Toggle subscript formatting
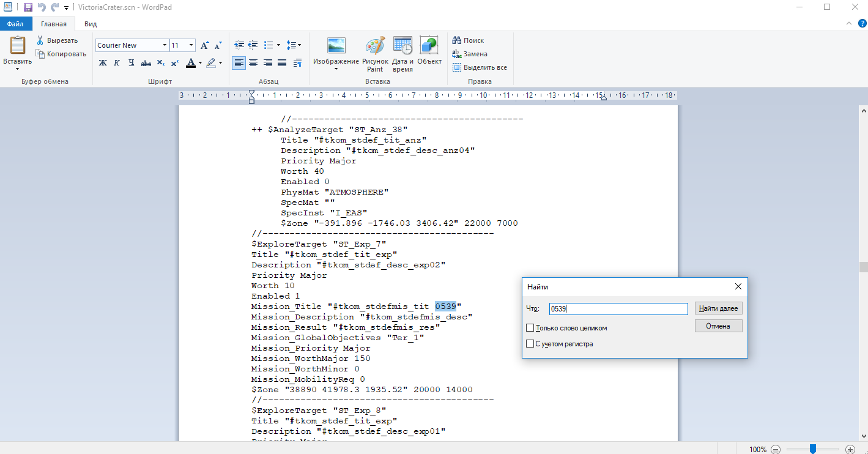 (x=160, y=62)
